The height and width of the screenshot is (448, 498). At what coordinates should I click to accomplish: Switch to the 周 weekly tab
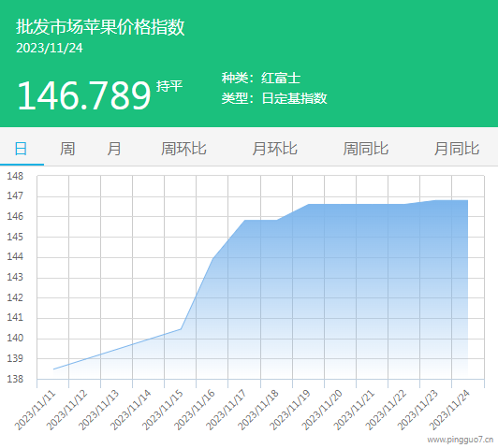(67, 149)
